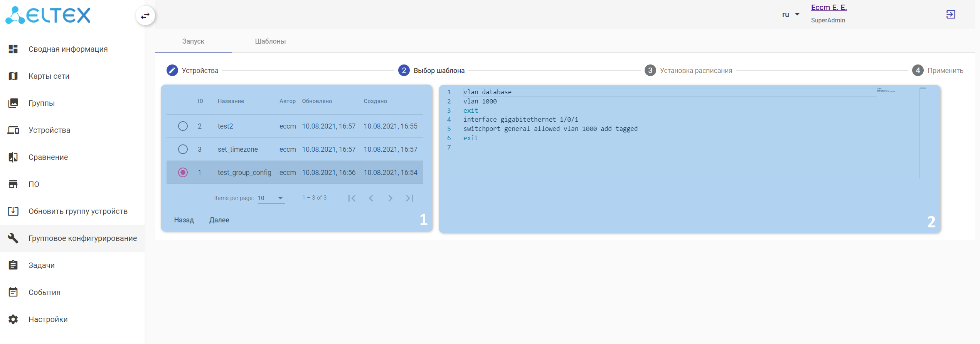
Task: Click the ID column header
Action: tap(200, 101)
